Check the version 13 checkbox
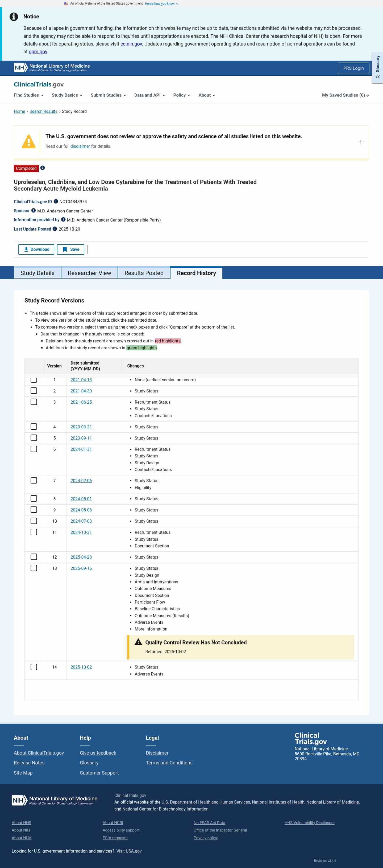The width and height of the screenshot is (383, 868). [34, 568]
